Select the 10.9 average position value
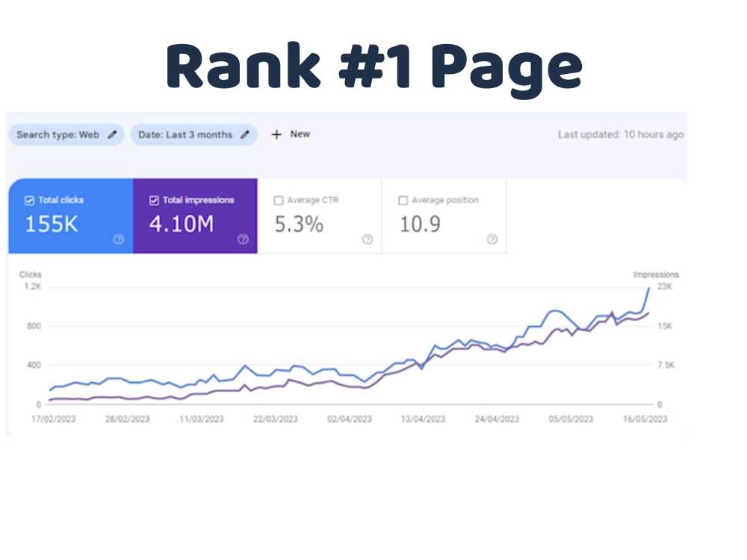747x560 pixels. pos(420,224)
